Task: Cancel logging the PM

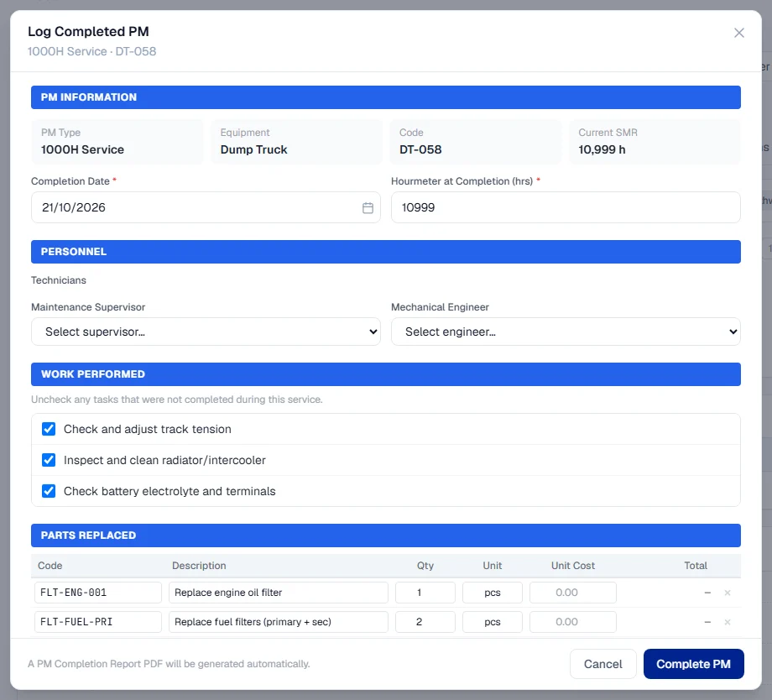Action: tap(602, 664)
